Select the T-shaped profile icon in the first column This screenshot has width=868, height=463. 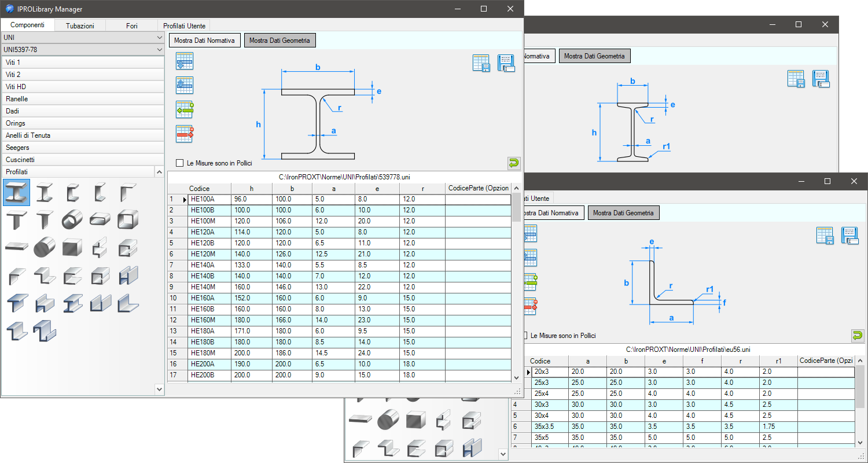(x=17, y=220)
